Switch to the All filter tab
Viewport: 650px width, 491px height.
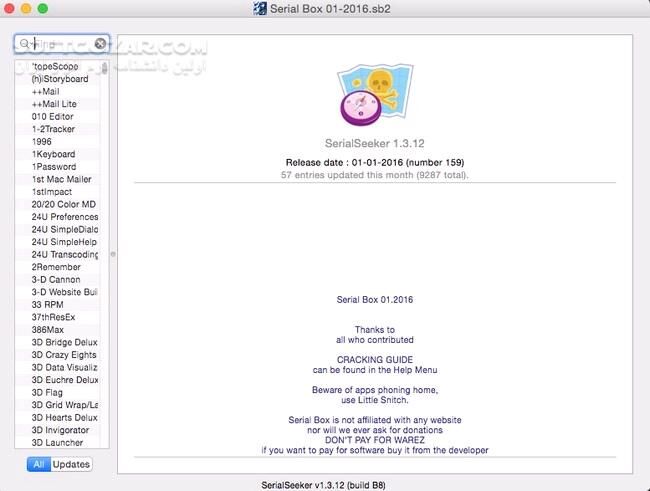[x=38, y=464]
